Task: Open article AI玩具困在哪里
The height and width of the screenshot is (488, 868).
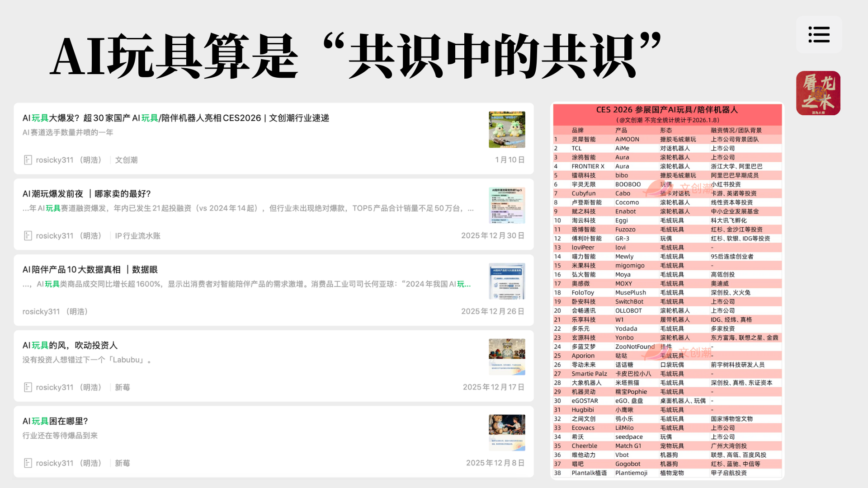Action: pos(55,421)
